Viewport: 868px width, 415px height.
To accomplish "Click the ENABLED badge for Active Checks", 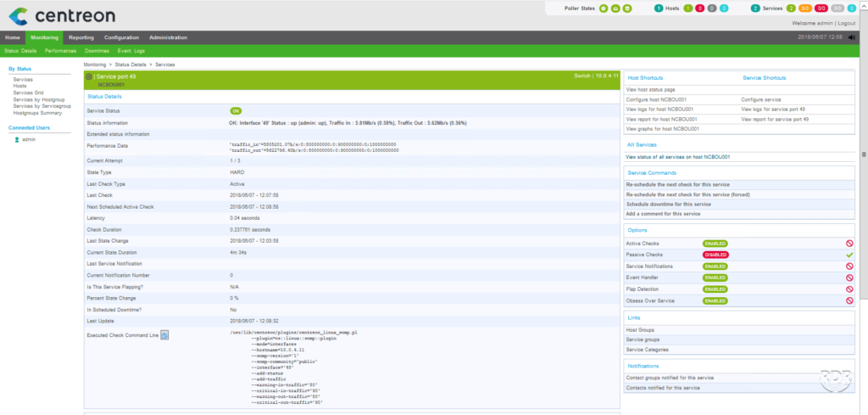I will (x=715, y=244).
